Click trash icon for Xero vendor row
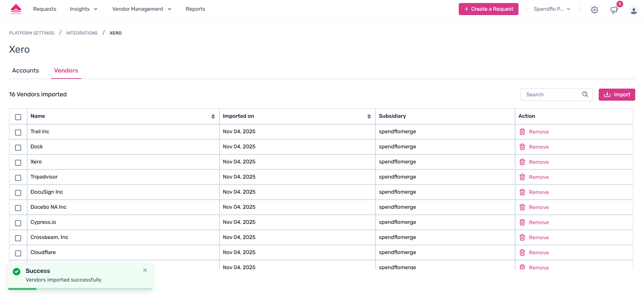 (522, 162)
